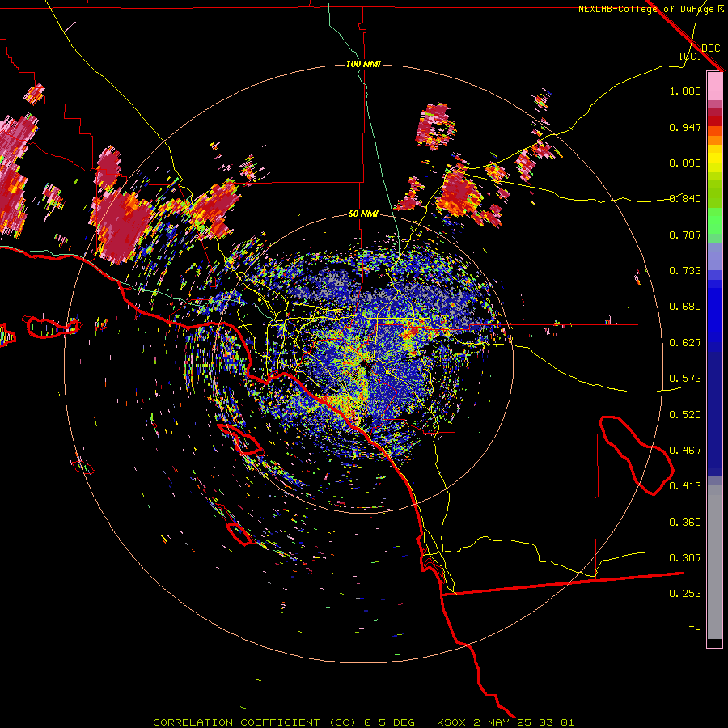728x728 pixels.
Task: Select the 0.893 legend value
Action: [x=685, y=163]
